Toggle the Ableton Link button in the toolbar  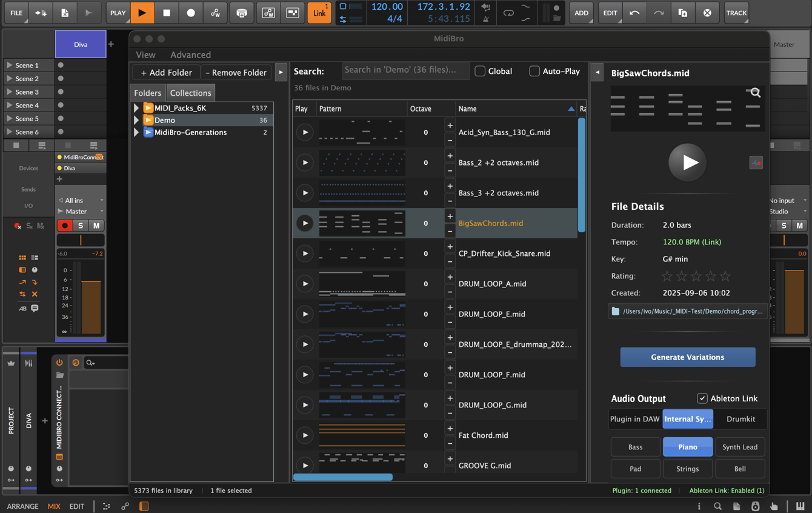pyautogui.click(x=319, y=13)
